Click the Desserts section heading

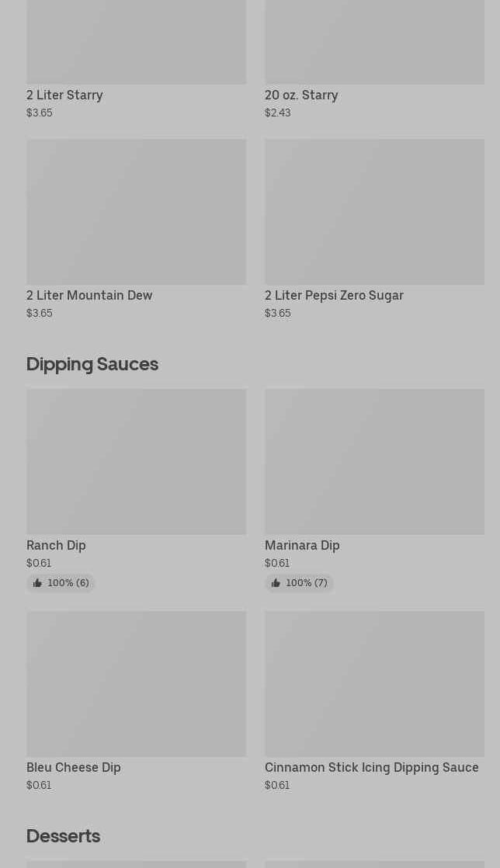[x=63, y=835]
